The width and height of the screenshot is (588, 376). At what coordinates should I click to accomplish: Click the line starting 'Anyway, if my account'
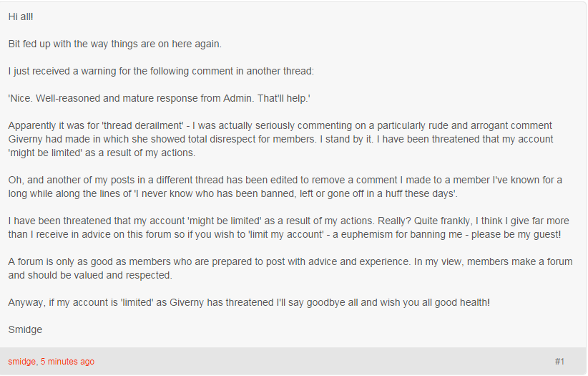coord(249,302)
